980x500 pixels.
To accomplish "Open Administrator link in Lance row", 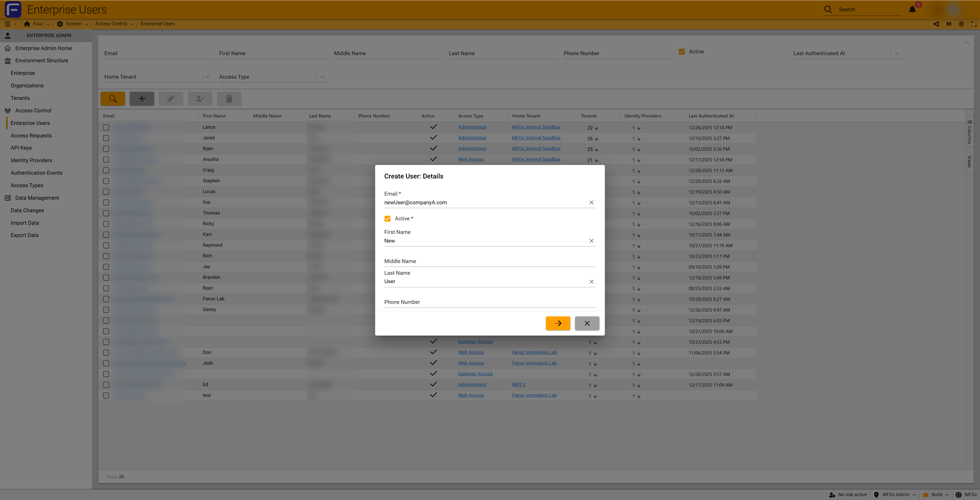I will pyautogui.click(x=472, y=127).
